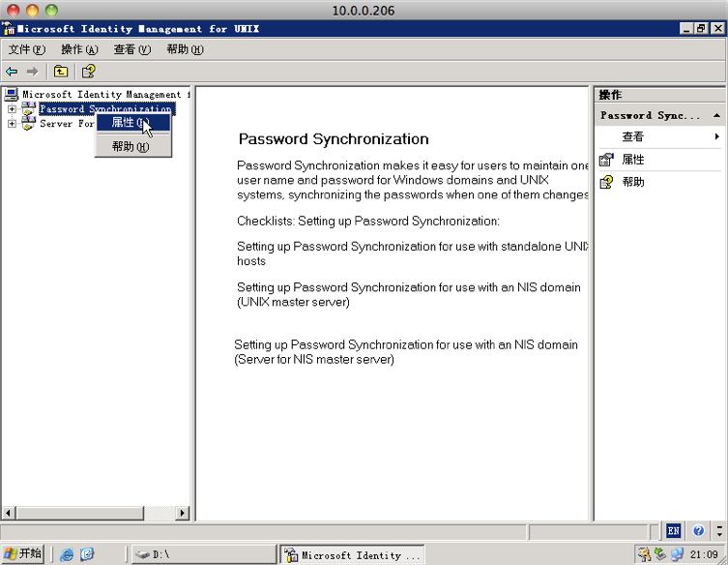The image size is (728, 565).
Task: Click the 操作 actions pane title
Action: (610, 95)
